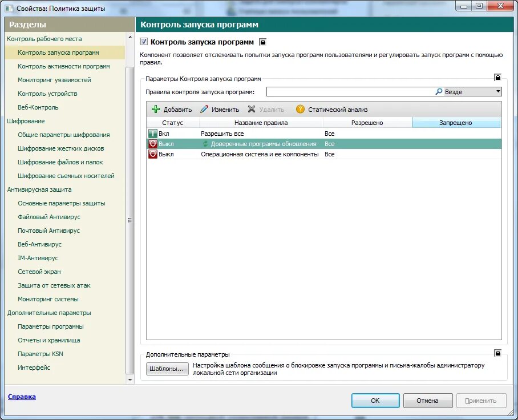Click the window icon in title bar

pyautogui.click(x=9, y=8)
